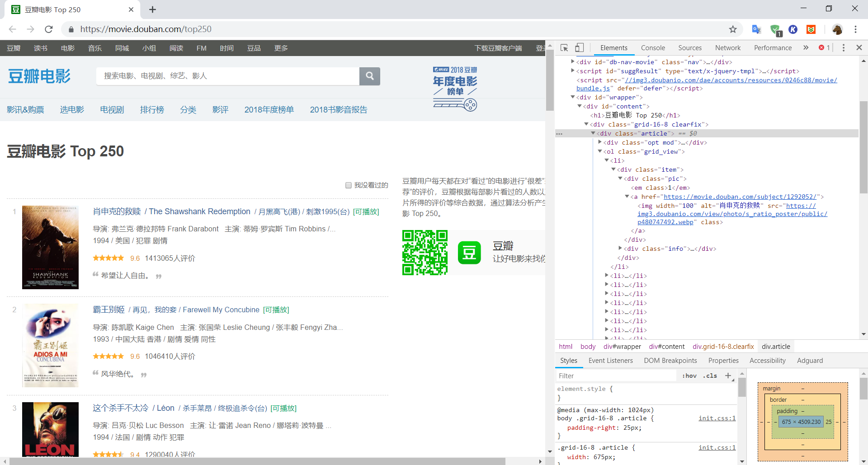Image resolution: width=868 pixels, height=465 pixels.
Task: Open the Network tab
Action: (x=728, y=48)
